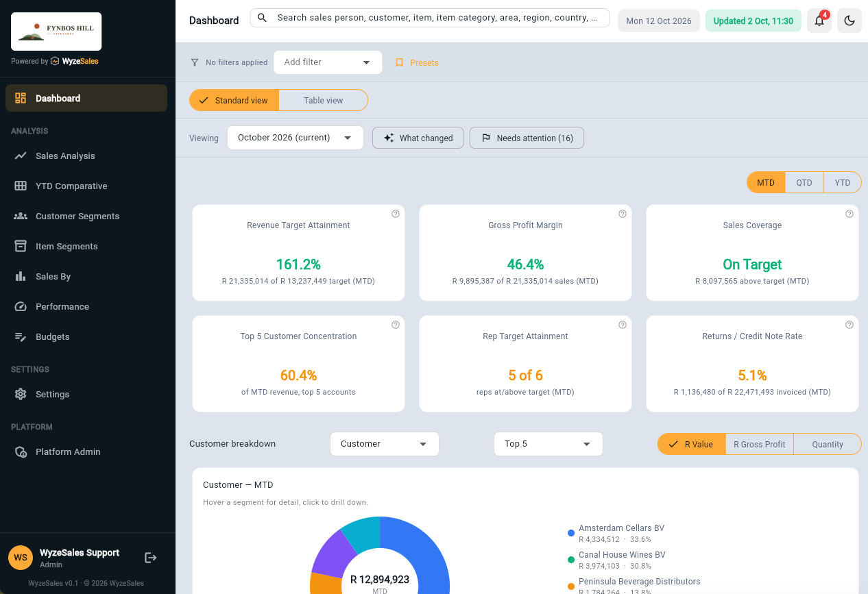Select R Value metric toggle
This screenshot has height=594, width=868.
point(692,444)
